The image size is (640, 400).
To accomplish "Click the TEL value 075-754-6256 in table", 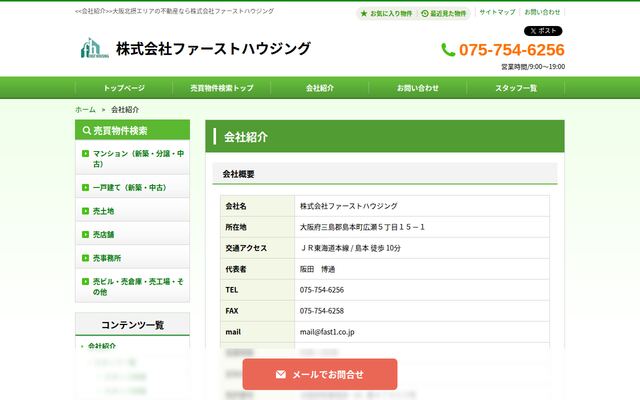I will [322, 290].
